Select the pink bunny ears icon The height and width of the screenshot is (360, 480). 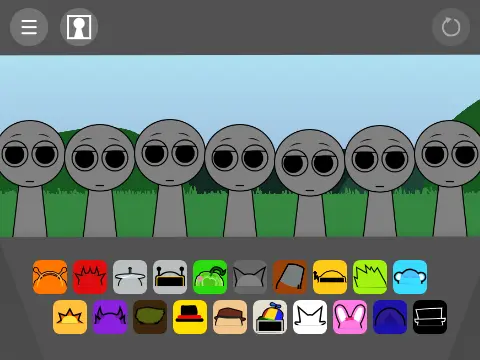[x=350, y=317]
